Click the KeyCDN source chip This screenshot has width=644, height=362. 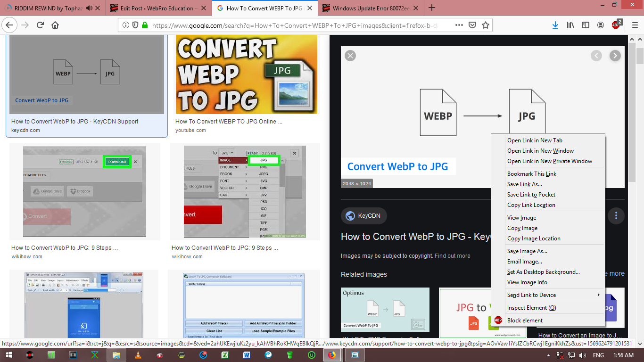[363, 216]
